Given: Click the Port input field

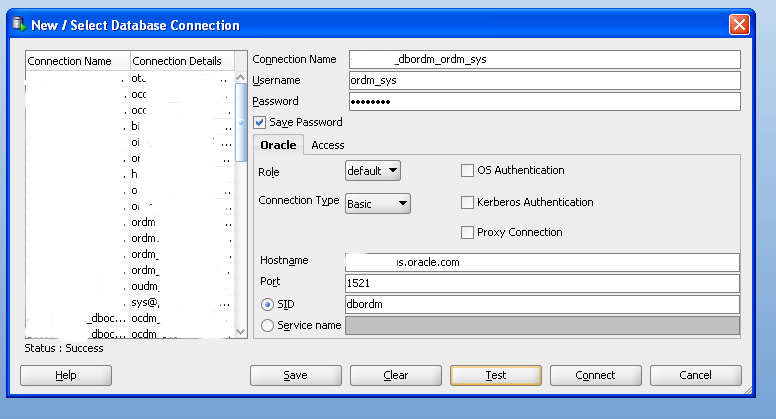Looking at the screenshot, I should click(541, 283).
